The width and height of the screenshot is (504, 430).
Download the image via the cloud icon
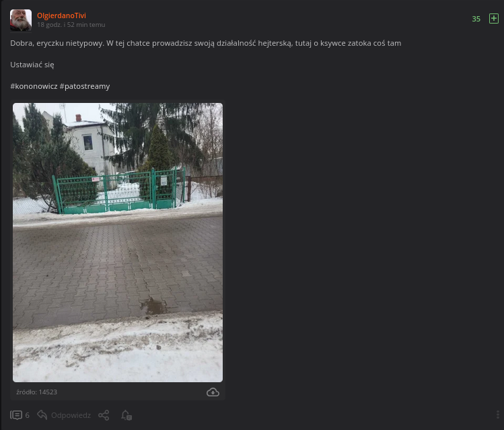[x=213, y=392]
